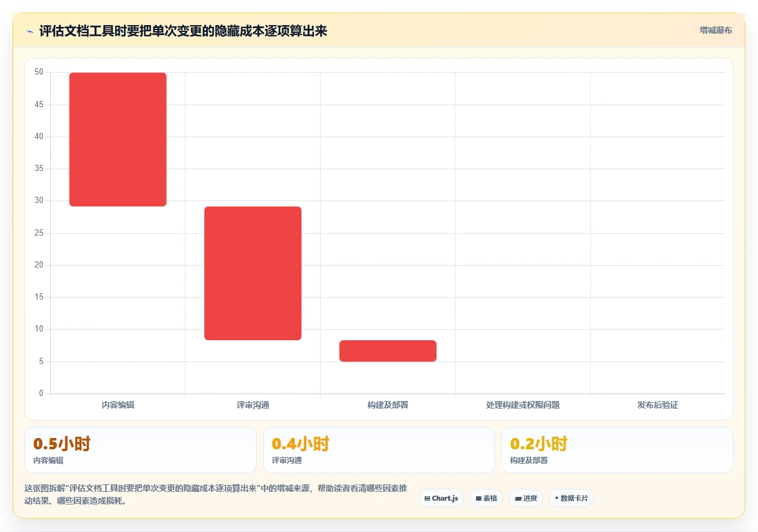Click the Chart.js tag chip

(x=441, y=498)
